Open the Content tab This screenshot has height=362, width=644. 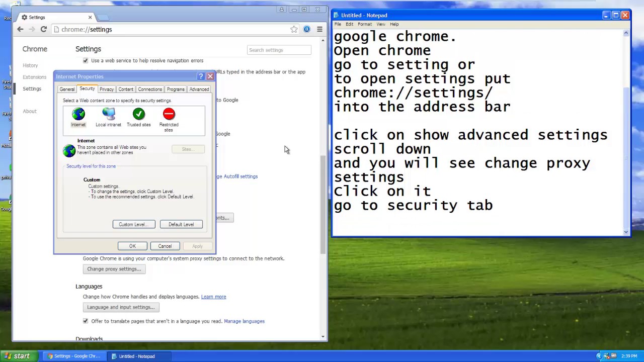(126, 89)
